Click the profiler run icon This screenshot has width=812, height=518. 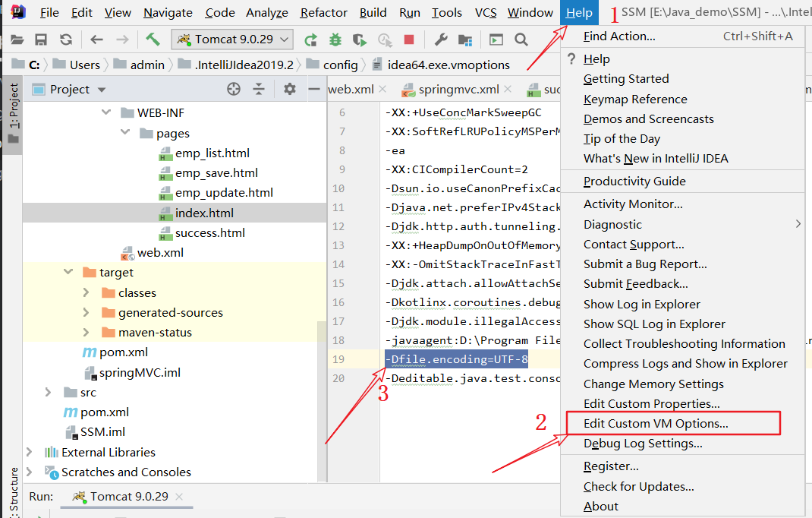385,39
